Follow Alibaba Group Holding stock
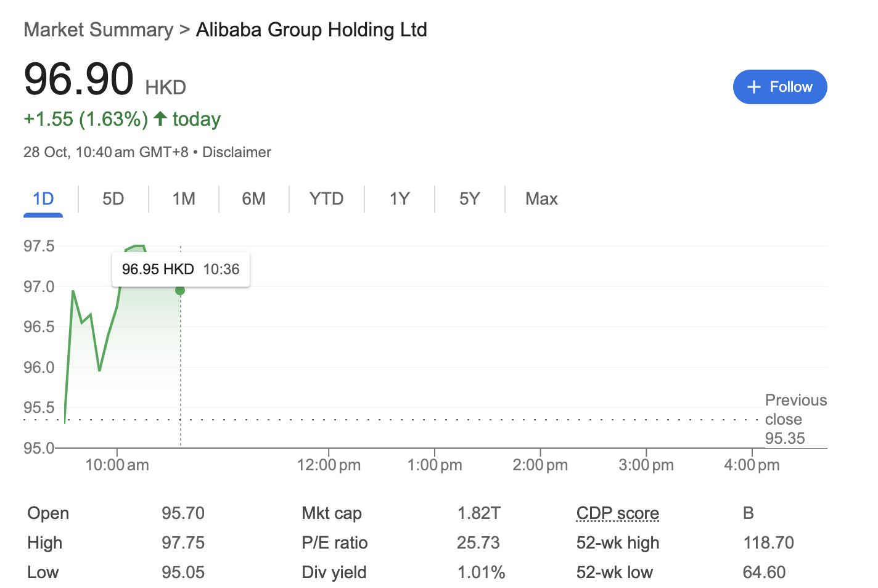The width and height of the screenshot is (878, 588). point(780,87)
